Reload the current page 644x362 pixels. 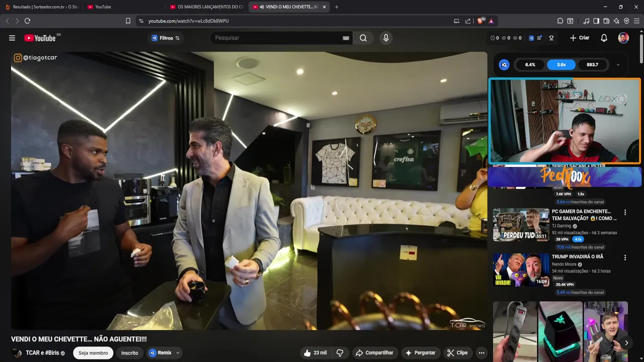click(x=27, y=21)
